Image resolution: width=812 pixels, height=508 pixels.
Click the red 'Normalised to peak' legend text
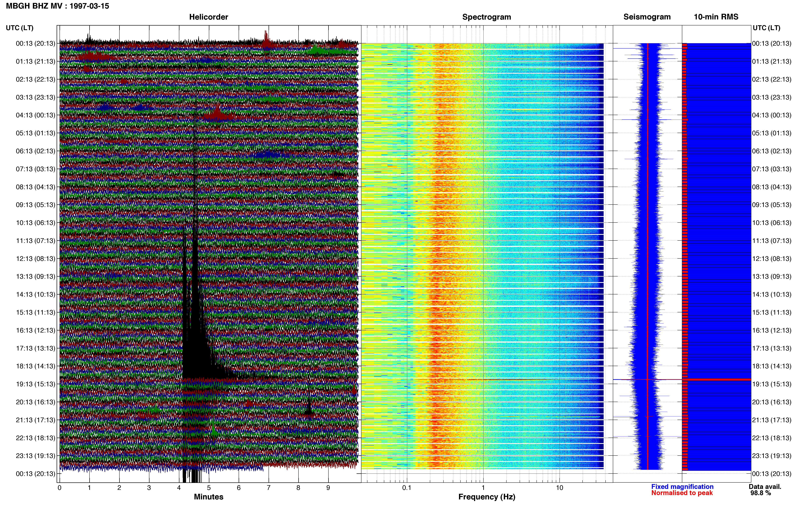click(x=682, y=493)
